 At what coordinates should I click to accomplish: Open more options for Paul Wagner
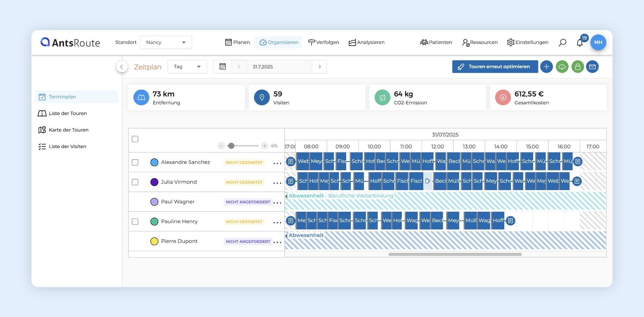(x=277, y=203)
